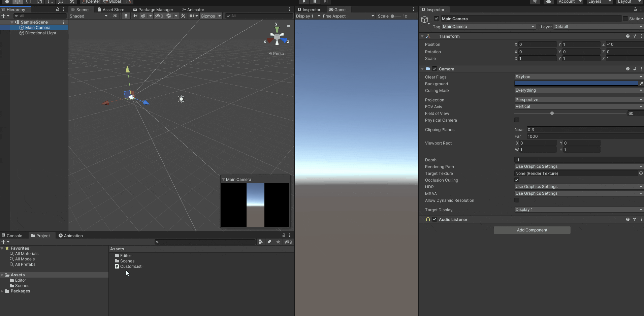
Task: Filter Project assets by type
Action: (x=261, y=242)
